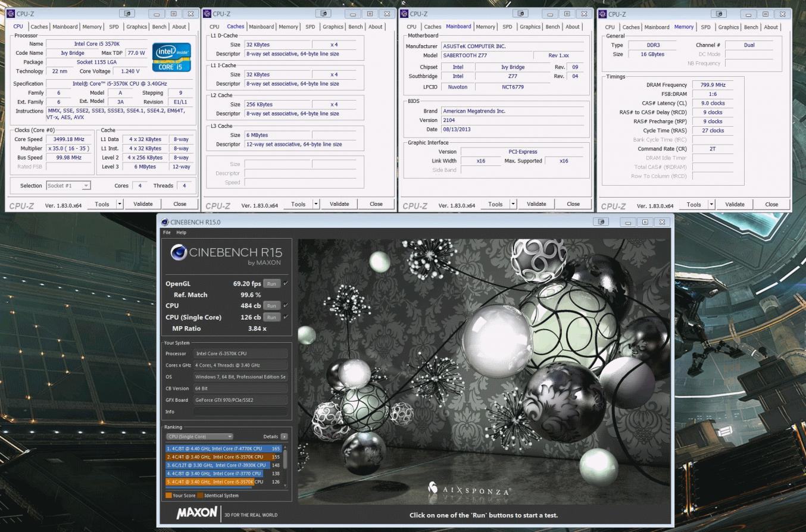Select Mainboard tab in the CPU tab window
Screen dimensions: 806x532
65,27
